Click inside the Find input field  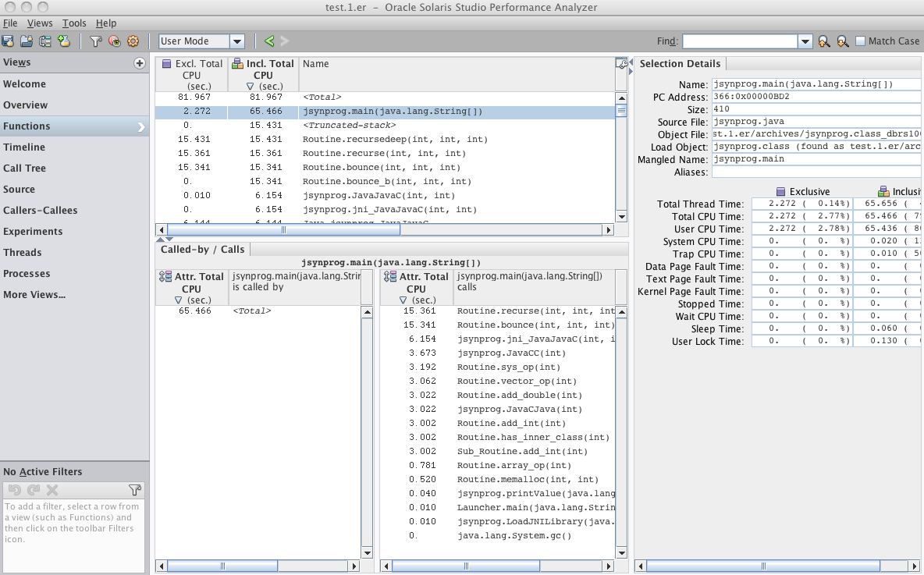click(740, 41)
